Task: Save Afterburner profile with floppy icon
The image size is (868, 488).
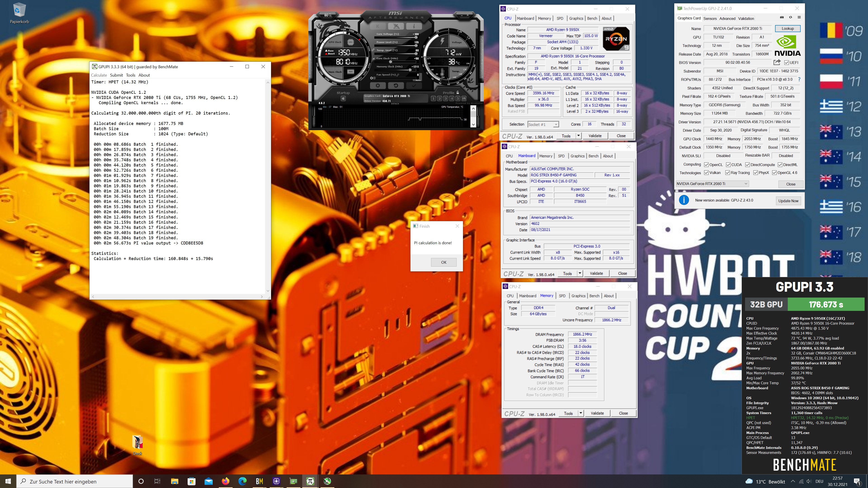Action: point(464,98)
